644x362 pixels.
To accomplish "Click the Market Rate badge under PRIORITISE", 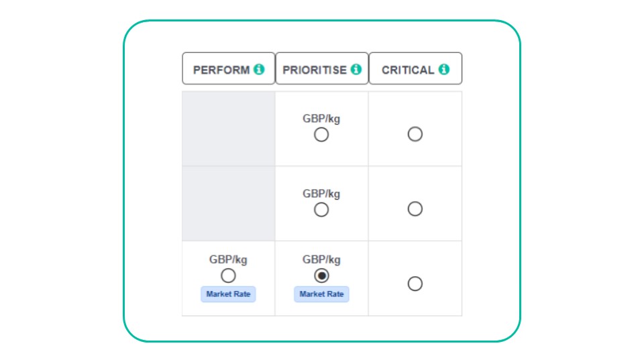I will click(x=321, y=294).
